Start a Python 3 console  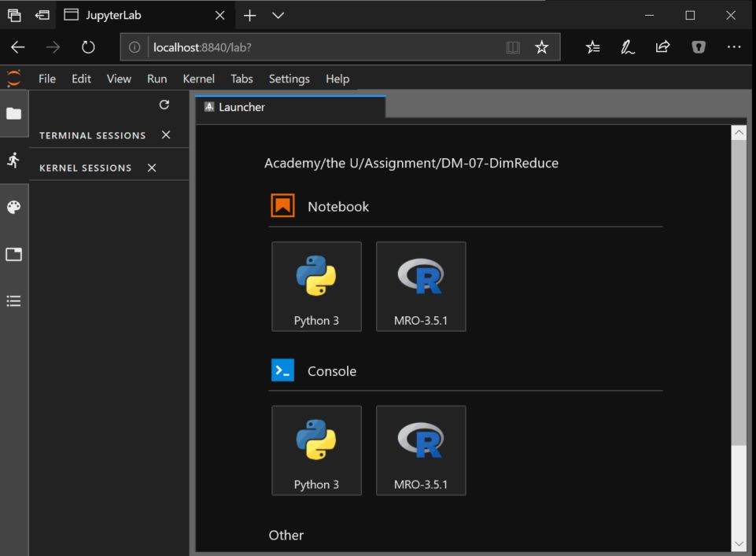(316, 451)
